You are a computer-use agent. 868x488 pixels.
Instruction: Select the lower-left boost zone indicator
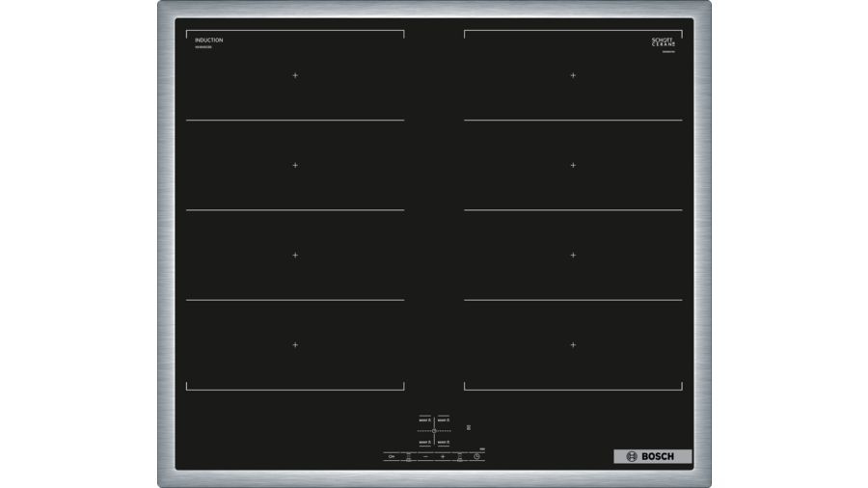pyautogui.click(x=424, y=442)
